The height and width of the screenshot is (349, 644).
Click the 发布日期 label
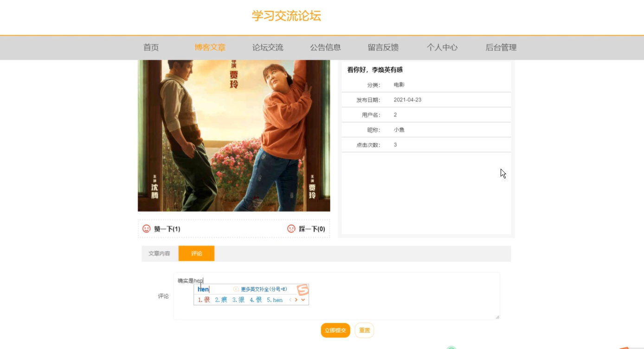[368, 100]
